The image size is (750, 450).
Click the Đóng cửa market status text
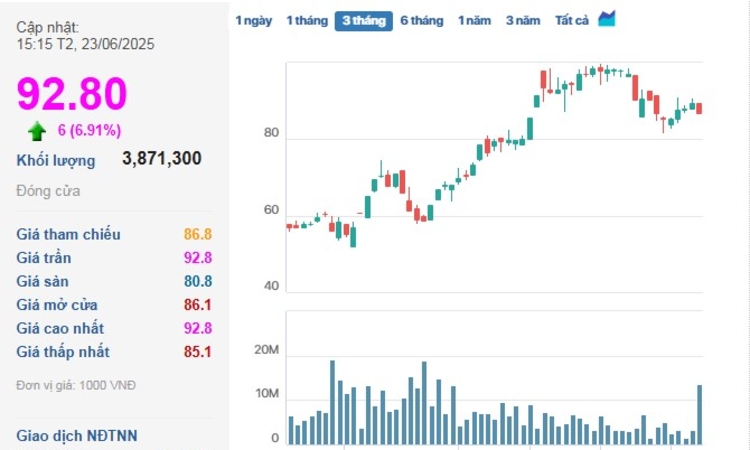click(x=48, y=191)
